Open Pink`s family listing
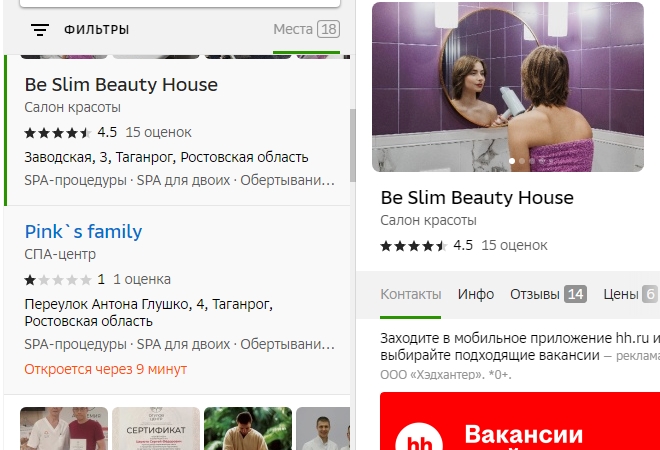 [x=83, y=232]
